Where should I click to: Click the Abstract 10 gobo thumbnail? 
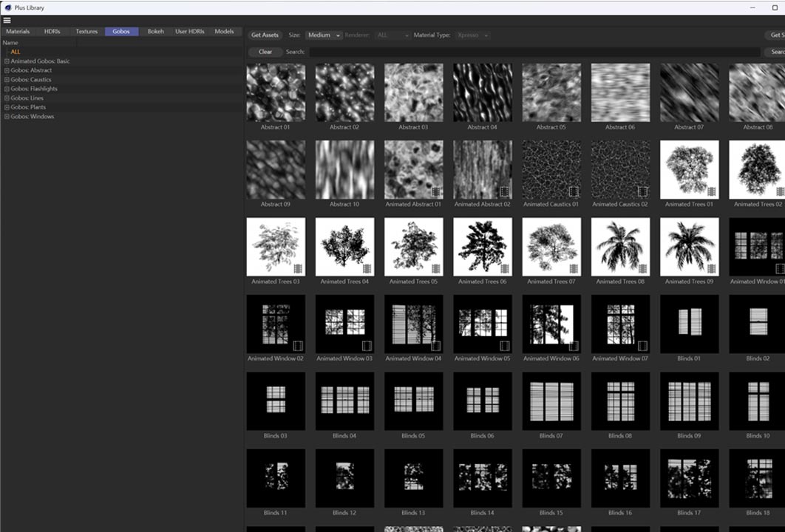click(x=344, y=170)
